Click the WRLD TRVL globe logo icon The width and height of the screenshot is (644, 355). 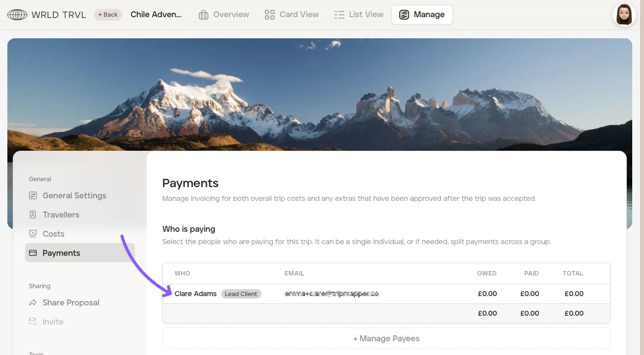(x=17, y=15)
